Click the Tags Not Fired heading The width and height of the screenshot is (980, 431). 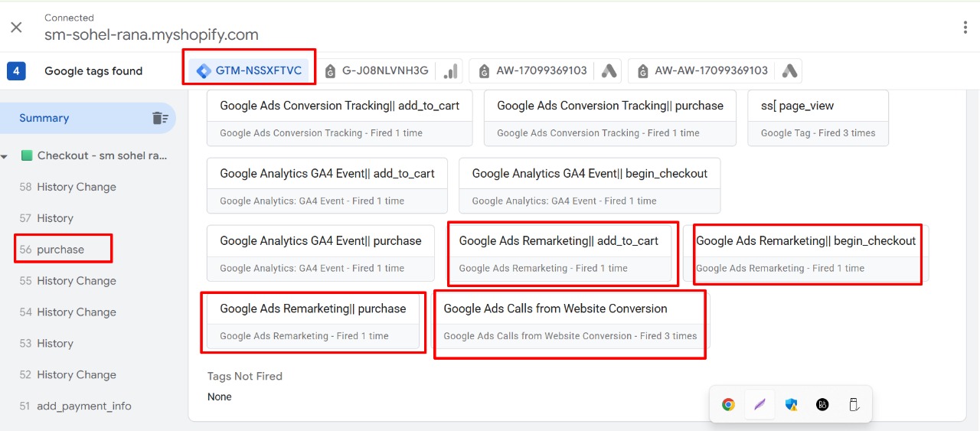point(245,376)
